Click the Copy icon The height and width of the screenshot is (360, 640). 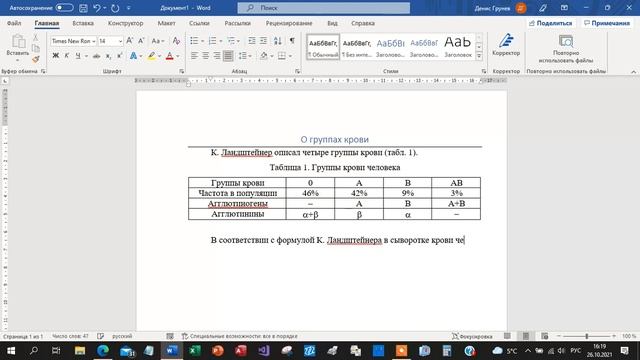[36, 49]
